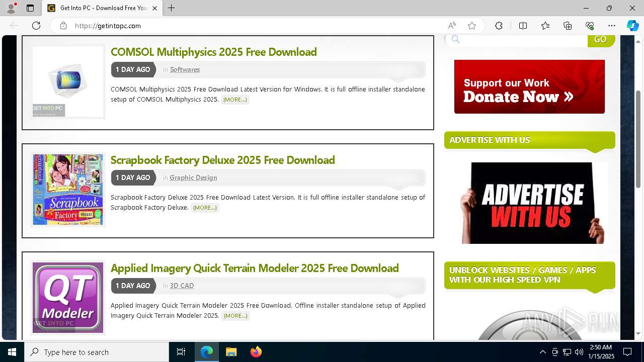Click the Advertise With Us image banner
Screen dimensions: 644x362
[533, 203]
